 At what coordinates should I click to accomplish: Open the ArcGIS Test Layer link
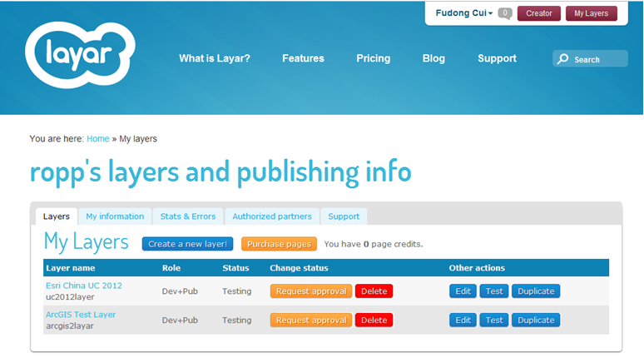point(81,315)
